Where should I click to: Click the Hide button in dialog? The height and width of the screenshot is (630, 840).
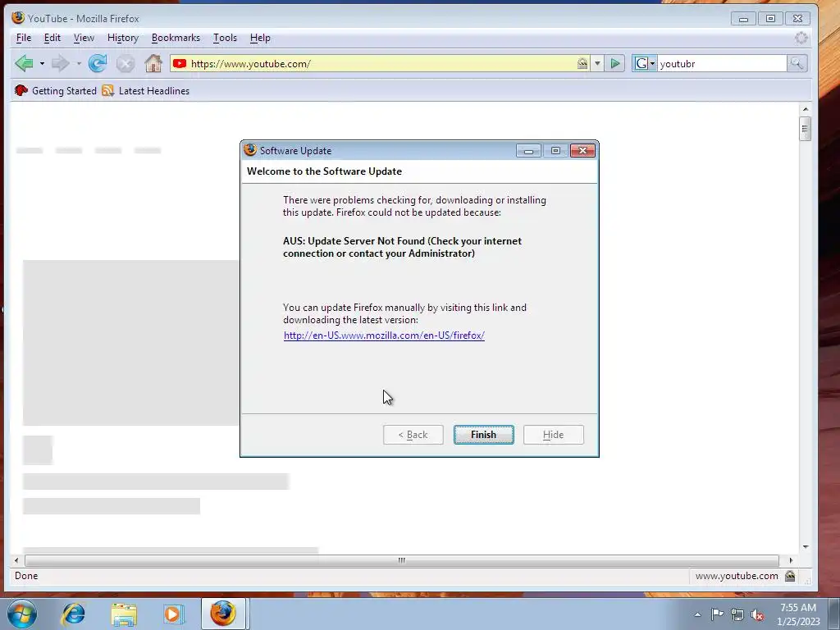[x=554, y=435]
